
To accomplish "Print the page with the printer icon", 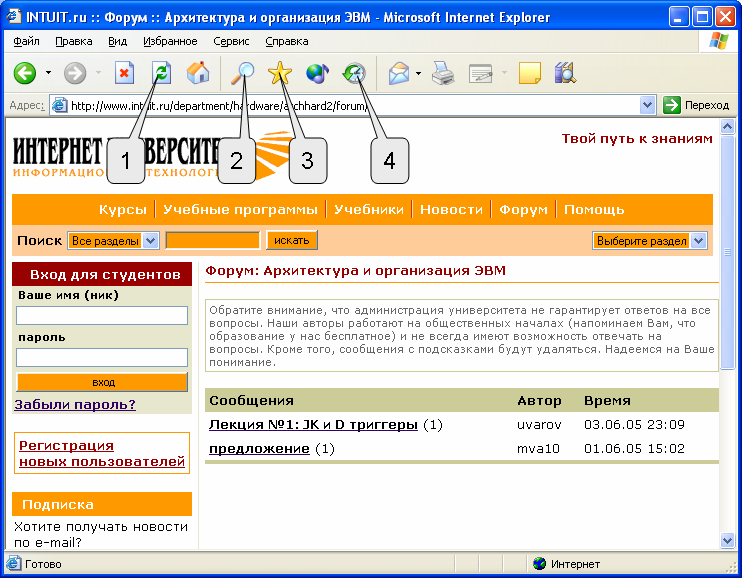I will [x=443, y=73].
